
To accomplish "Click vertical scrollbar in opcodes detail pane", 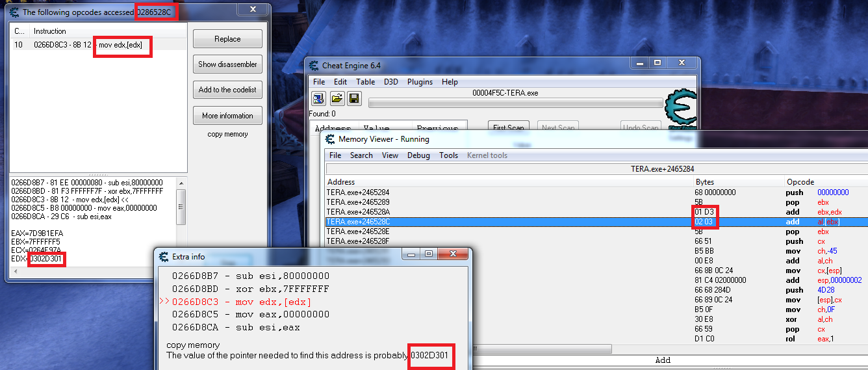I will tap(181, 221).
